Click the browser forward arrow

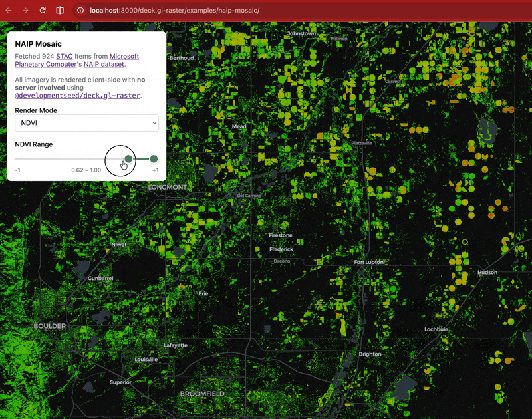25,11
